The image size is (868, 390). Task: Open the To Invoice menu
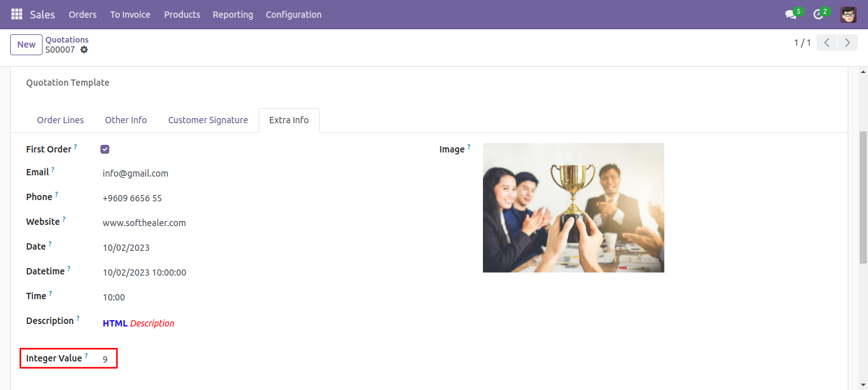[130, 14]
